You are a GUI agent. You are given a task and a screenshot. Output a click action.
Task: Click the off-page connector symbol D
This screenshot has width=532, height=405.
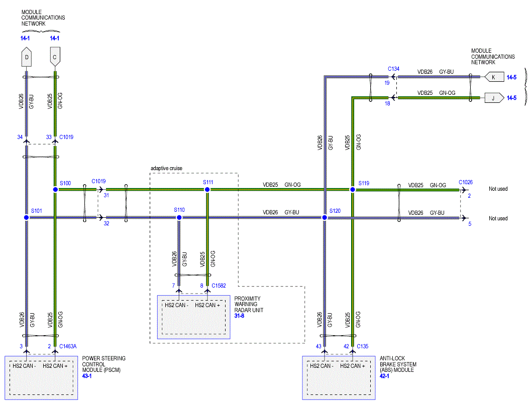(x=26, y=58)
